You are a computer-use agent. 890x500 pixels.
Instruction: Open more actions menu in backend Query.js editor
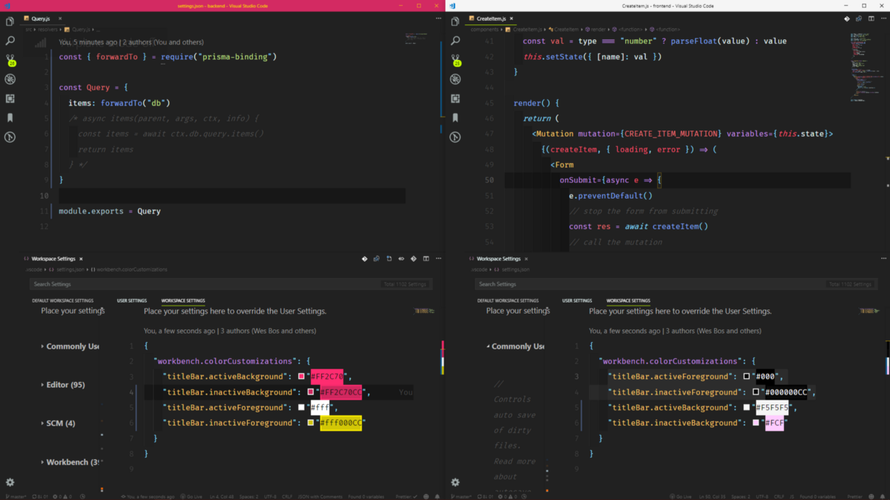pyautogui.click(x=438, y=19)
